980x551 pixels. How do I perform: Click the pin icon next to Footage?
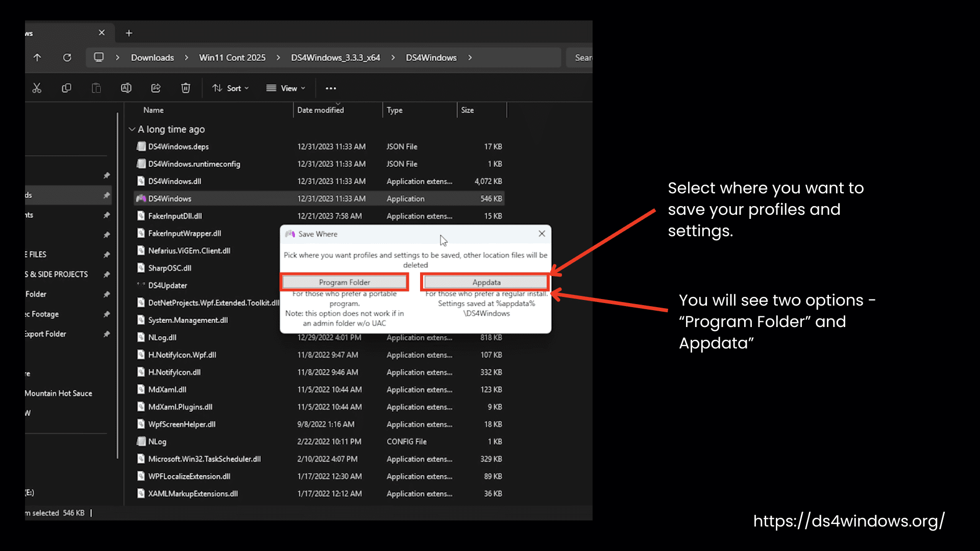pos(107,314)
